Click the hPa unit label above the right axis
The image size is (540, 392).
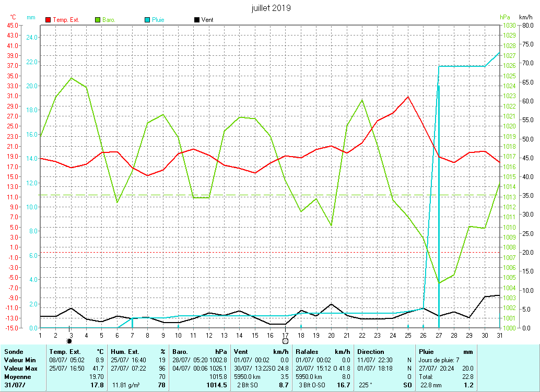point(504,17)
